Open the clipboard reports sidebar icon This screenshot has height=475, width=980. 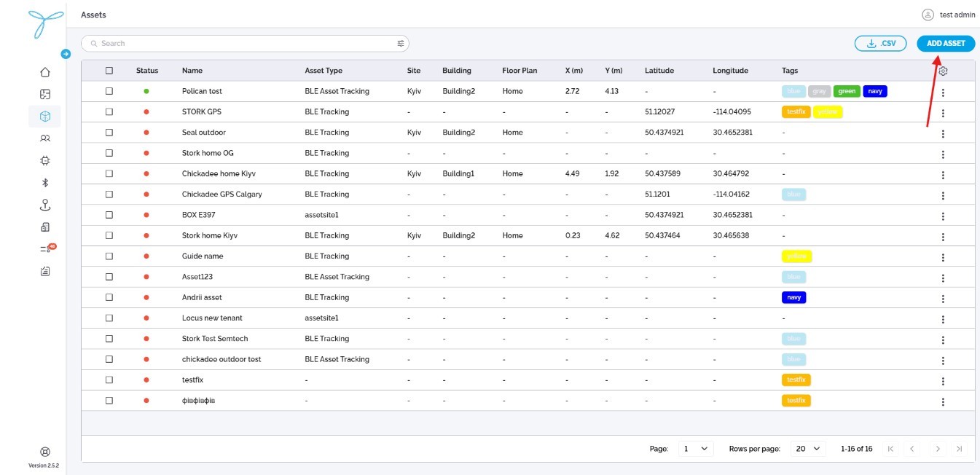(x=45, y=272)
